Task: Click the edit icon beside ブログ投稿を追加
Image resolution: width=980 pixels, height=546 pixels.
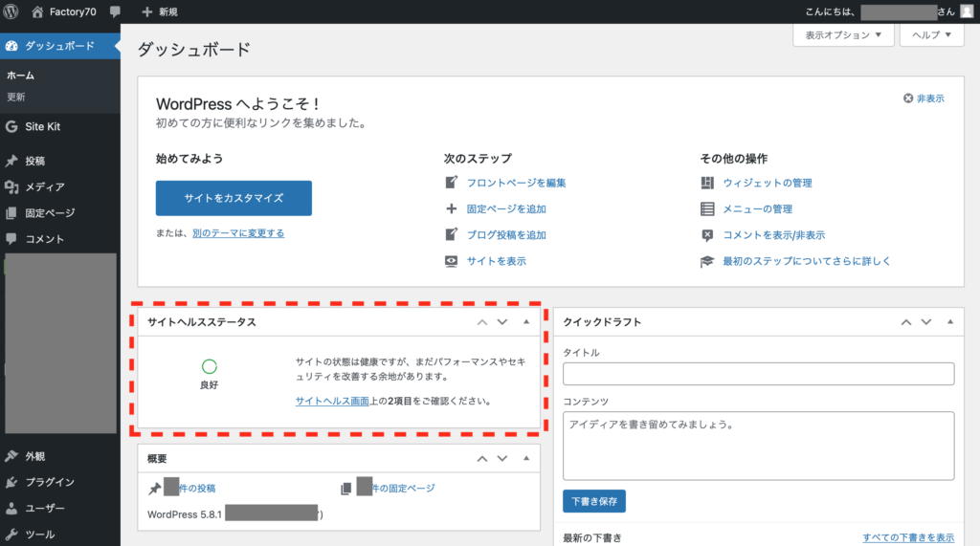Action: 452,235
